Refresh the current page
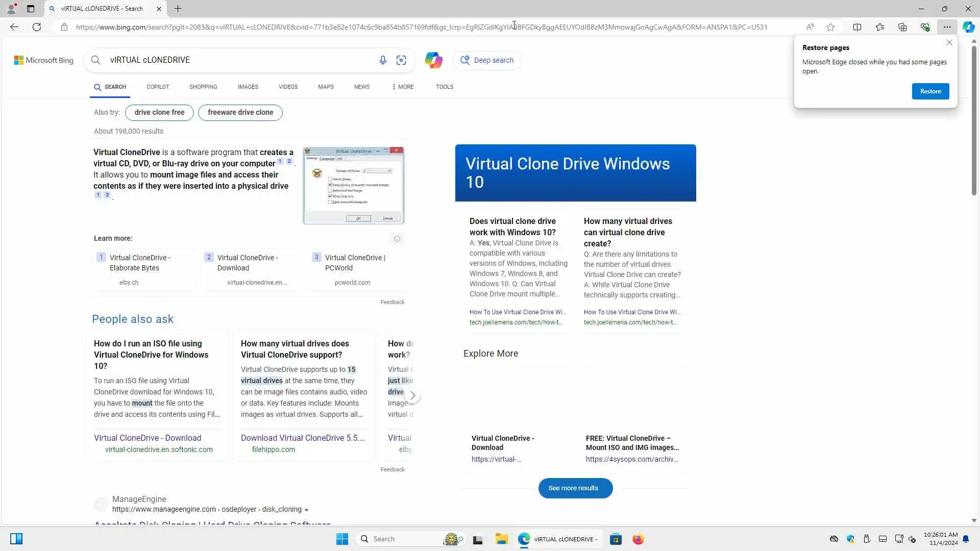The height and width of the screenshot is (551, 980). tap(37, 27)
